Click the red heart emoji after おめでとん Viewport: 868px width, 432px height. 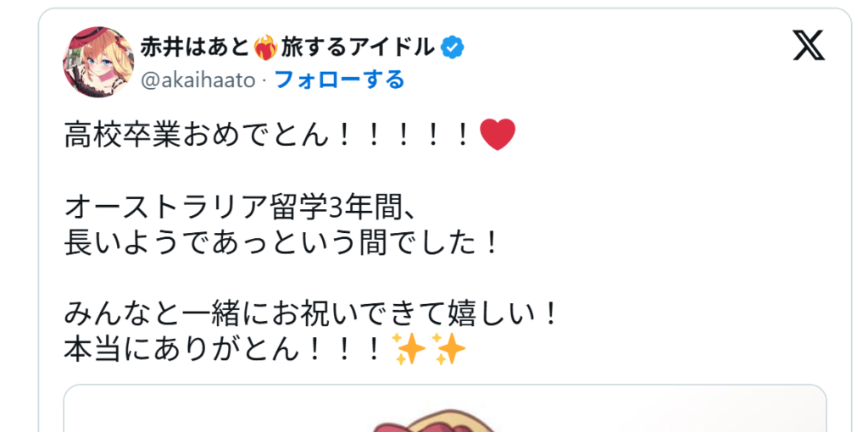[x=497, y=134]
